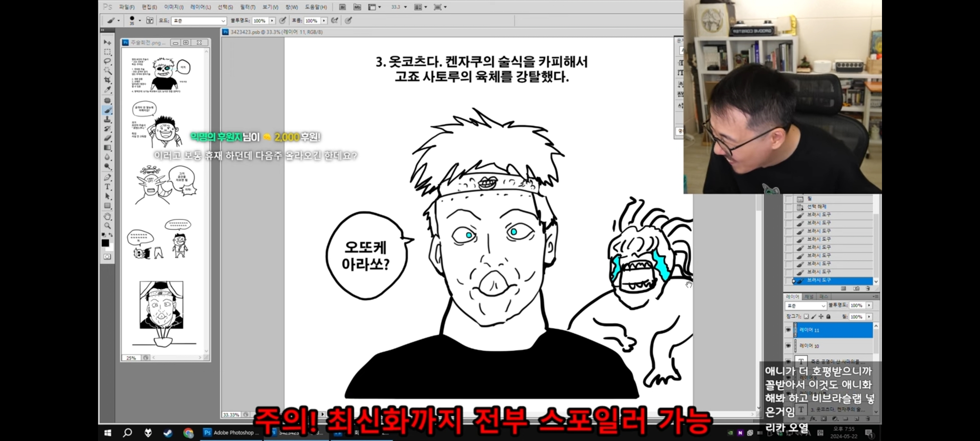Image resolution: width=980 pixels, height=441 pixels.
Task: Open brush opacity slider arrow in options bar
Action: [272, 20]
